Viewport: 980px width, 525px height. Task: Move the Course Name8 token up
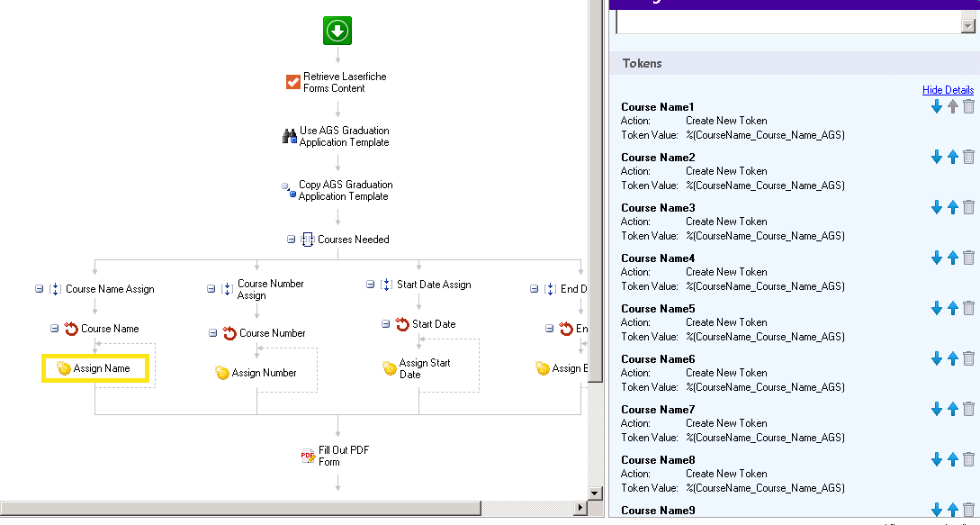[x=952, y=460]
